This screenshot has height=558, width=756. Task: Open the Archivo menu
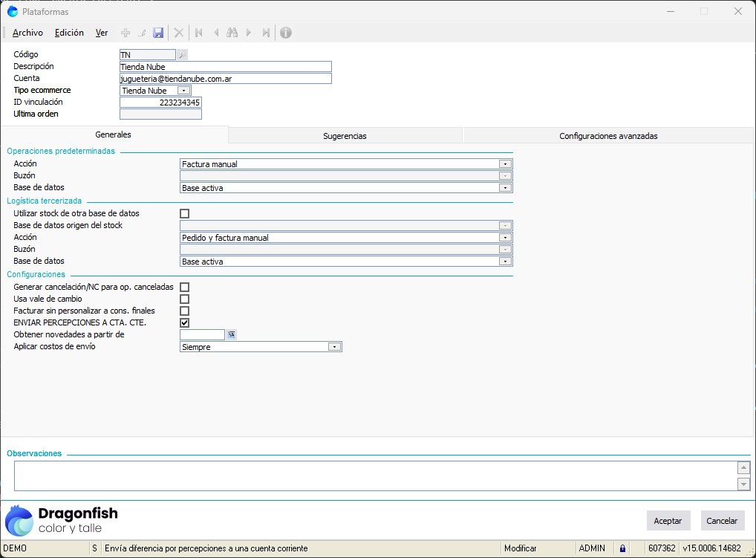point(27,33)
